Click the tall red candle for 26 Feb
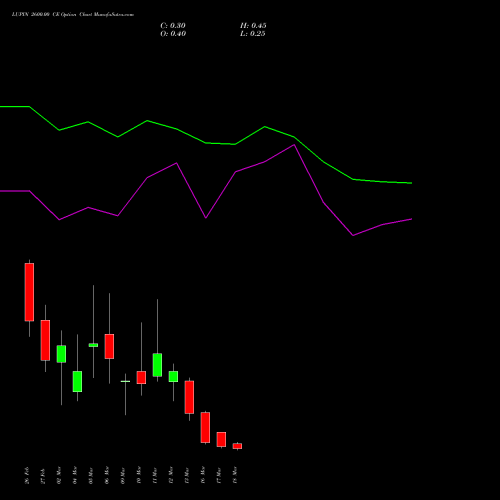 (x=29, y=292)
